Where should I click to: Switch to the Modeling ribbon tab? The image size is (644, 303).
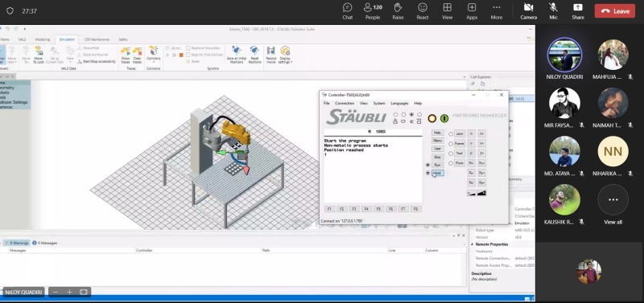point(43,39)
